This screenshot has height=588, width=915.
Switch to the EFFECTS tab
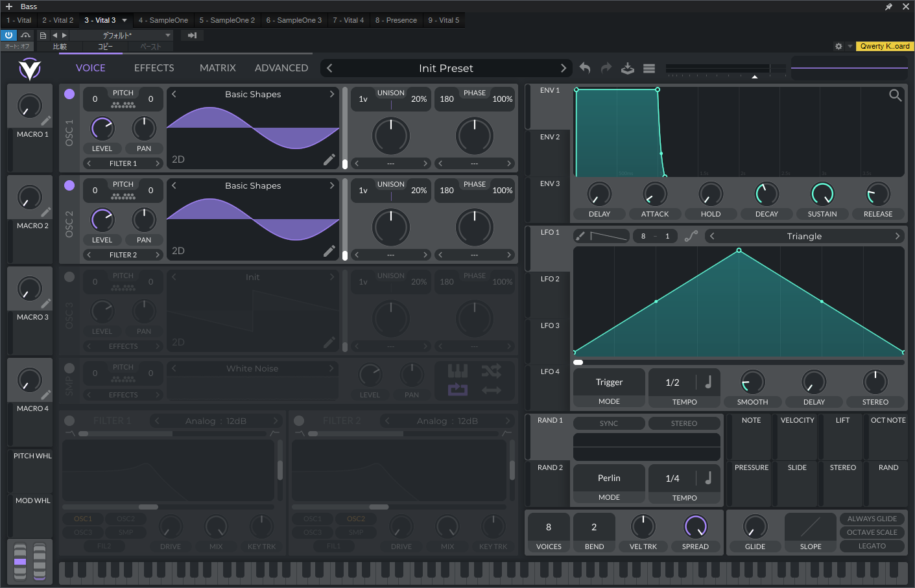pyautogui.click(x=154, y=68)
